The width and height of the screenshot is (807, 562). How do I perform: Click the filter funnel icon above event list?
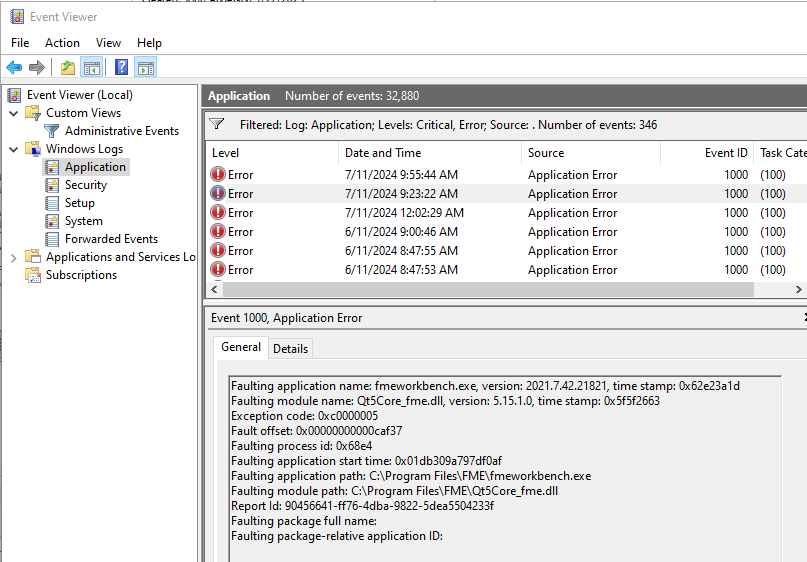point(217,124)
